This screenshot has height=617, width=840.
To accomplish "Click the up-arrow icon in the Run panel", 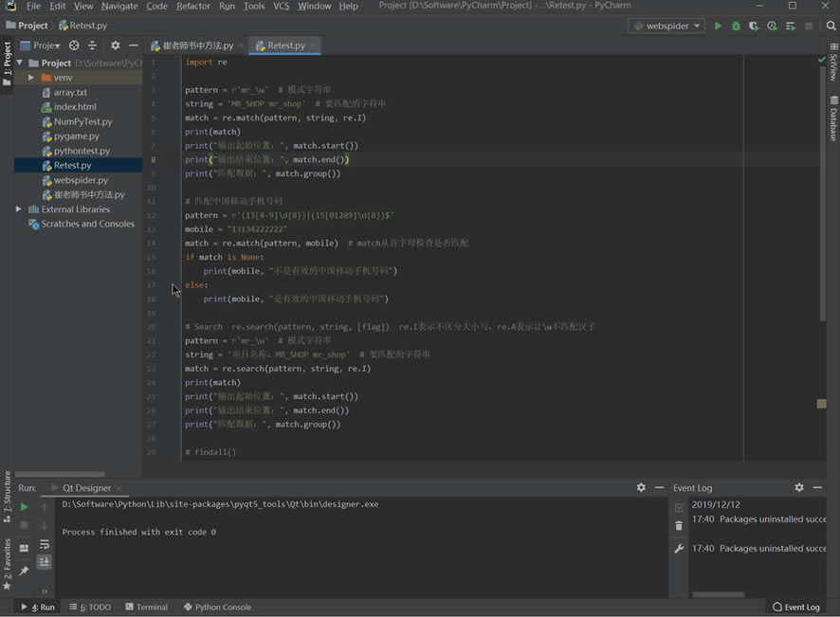I will click(45, 507).
